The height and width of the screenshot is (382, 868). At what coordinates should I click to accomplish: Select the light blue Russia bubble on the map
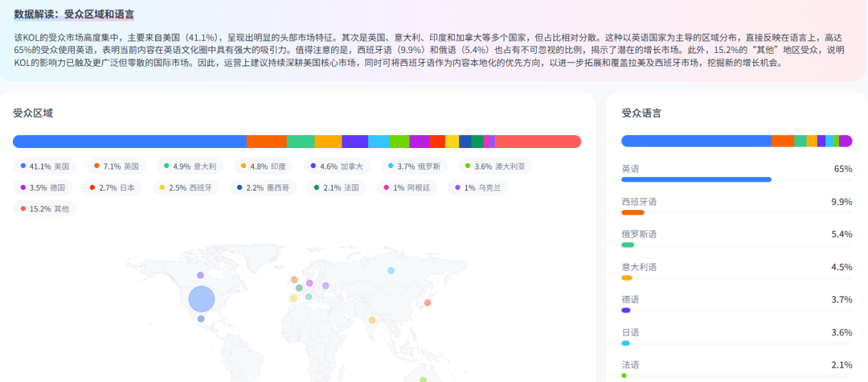(391, 270)
